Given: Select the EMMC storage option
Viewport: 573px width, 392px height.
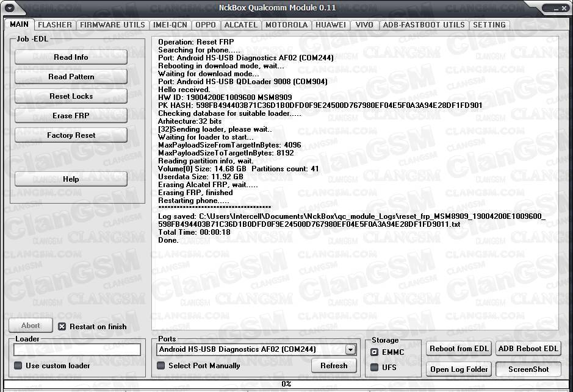Looking at the screenshot, I should (x=374, y=352).
